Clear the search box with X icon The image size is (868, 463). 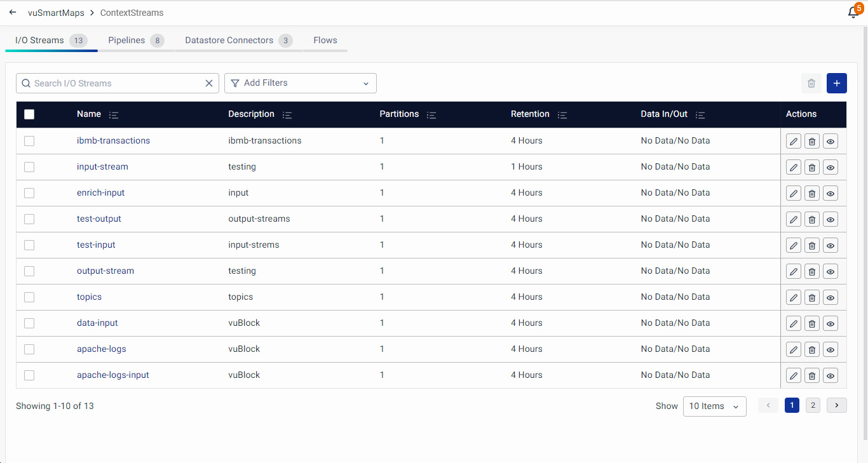point(209,83)
